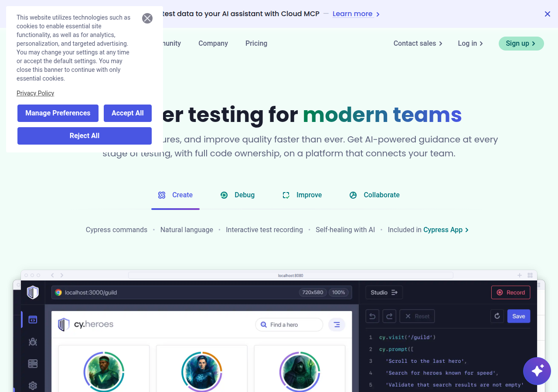This screenshot has height=392, width=558.
Task: Open the Privacy Policy link
Action: [x=35, y=93]
